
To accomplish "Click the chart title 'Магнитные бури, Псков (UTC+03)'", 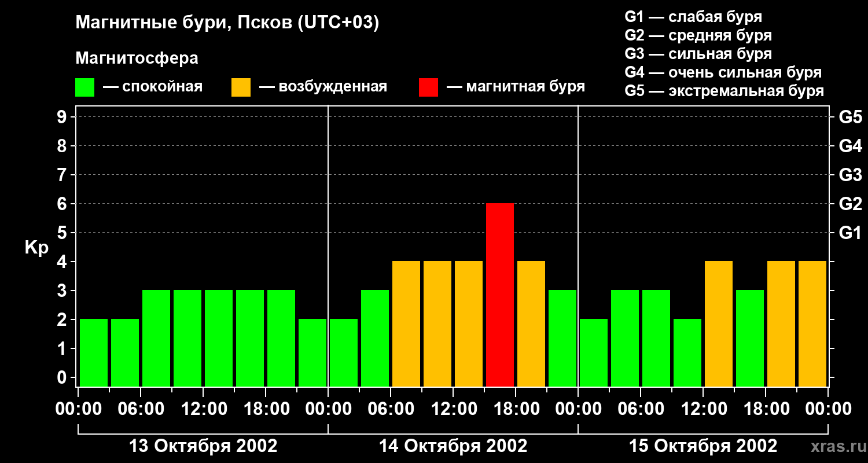I will (227, 24).
